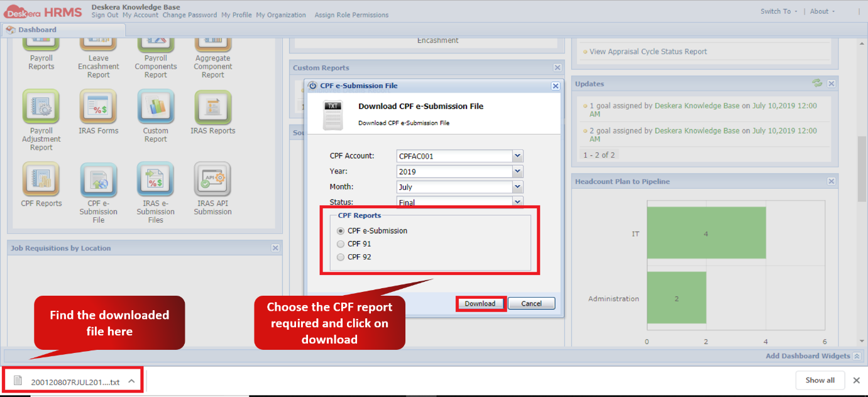Choose the CPF 91 report option
The width and height of the screenshot is (868, 397).
point(340,244)
